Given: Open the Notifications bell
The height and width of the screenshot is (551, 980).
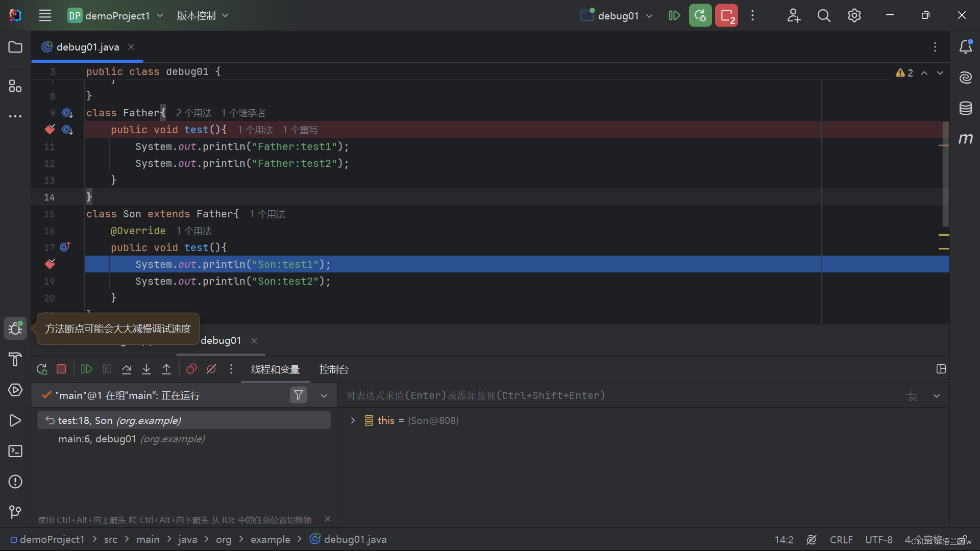Looking at the screenshot, I should [x=965, y=47].
